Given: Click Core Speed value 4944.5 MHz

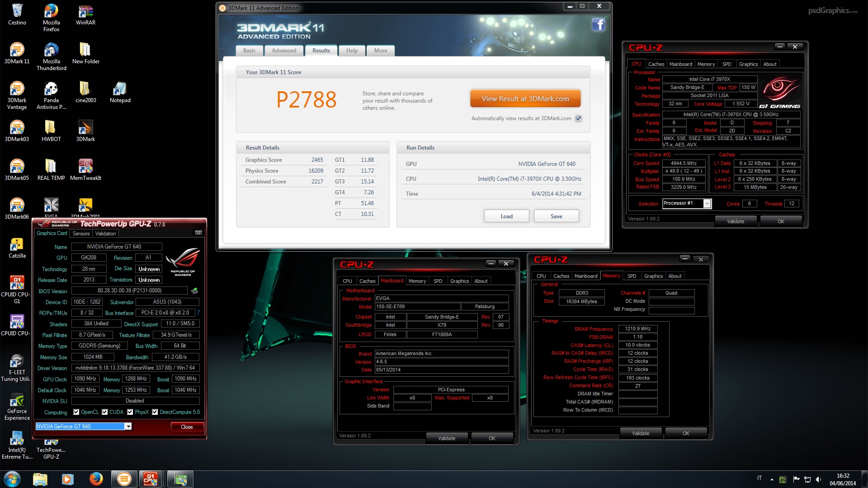Looking at the screenshot, I should pyautogui.click(x=684, y=164).
